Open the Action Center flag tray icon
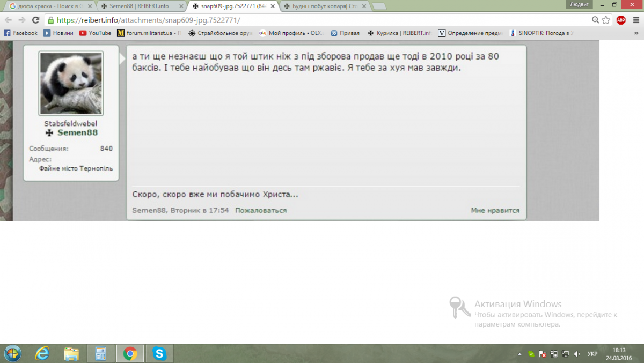This screenshot has width=644, height=363. [x=543, y=354]
